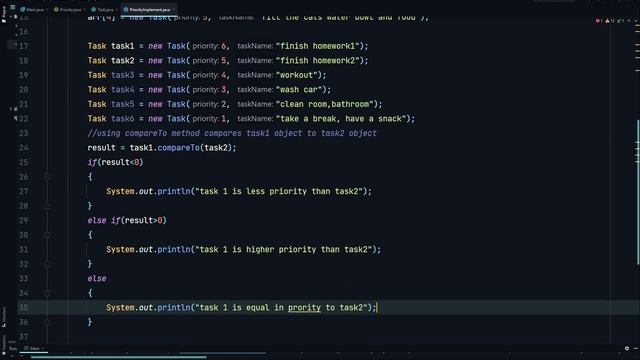Click the string "clean room,bathroom" on line 21
The height and width of the screenshot is (360, 640).
[325, 104]
